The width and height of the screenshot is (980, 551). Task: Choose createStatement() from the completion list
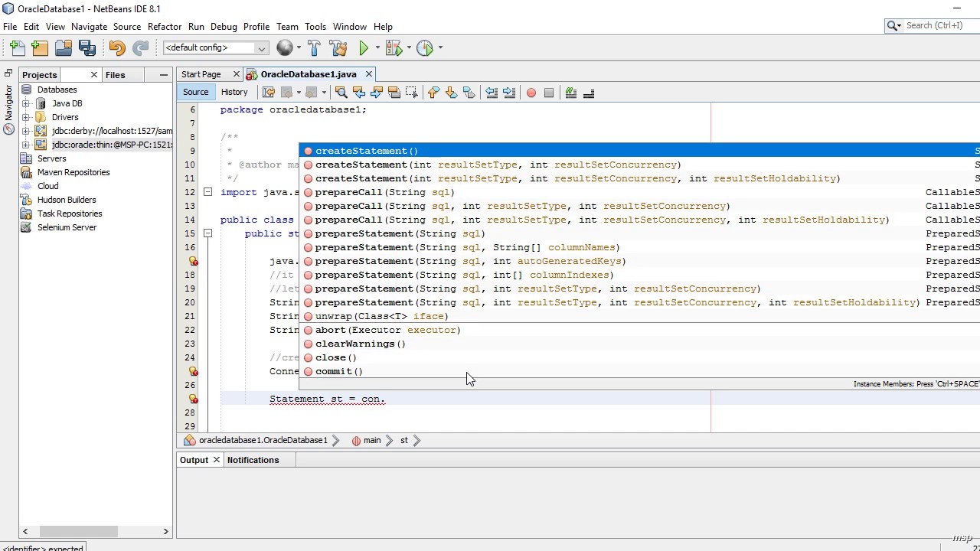[x=639, y=151]
